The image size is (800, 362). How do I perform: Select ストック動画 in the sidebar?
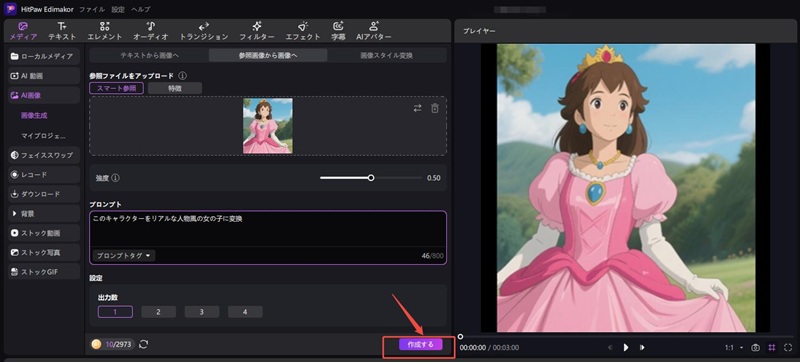(44, 233)
